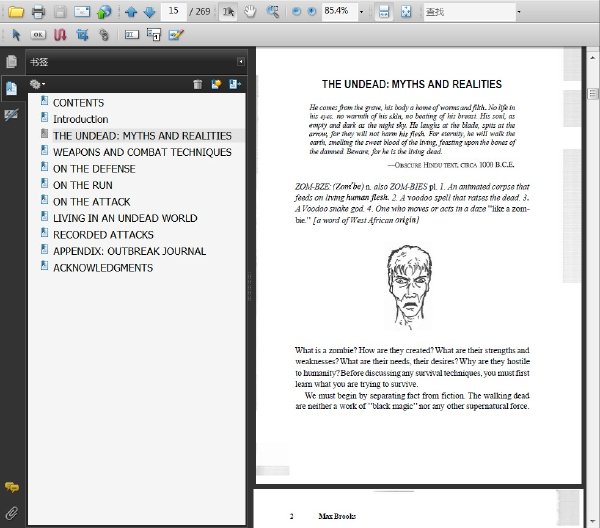The image size is (600, 528).
Task: Select the OK button form tool
Action: (x=38, y=35)
